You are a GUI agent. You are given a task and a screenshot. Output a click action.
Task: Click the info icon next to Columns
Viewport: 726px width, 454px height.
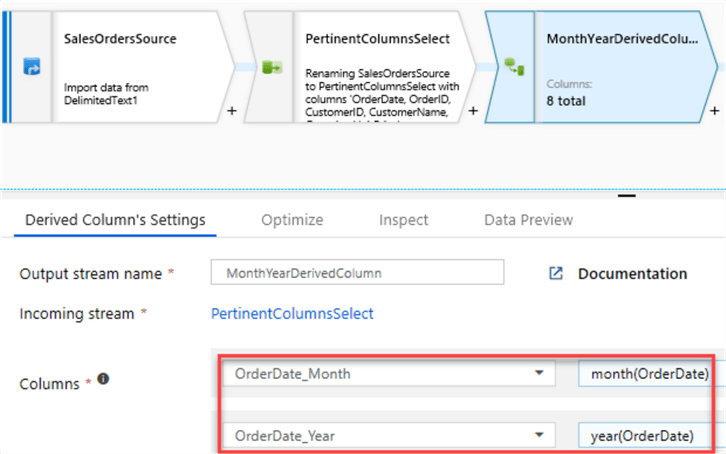pyautogui.click(x=103, y=381)
